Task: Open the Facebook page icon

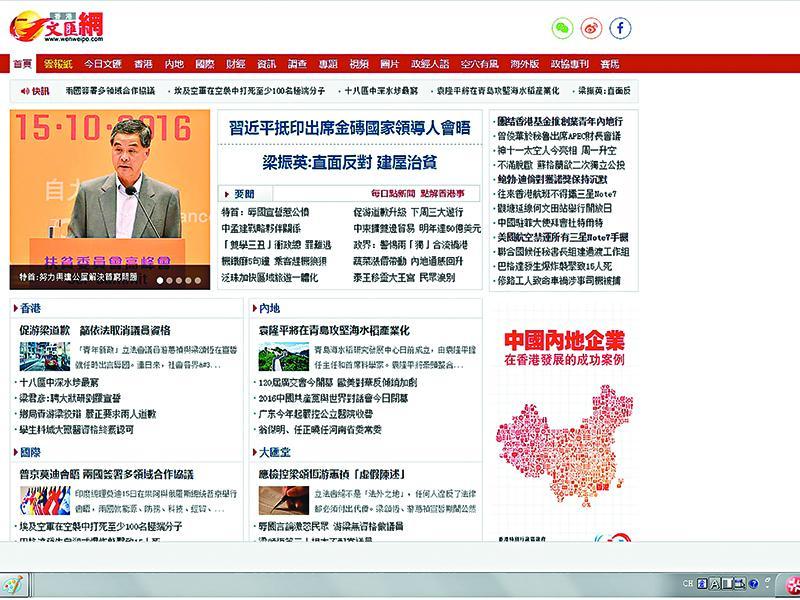Action: pos(621,28)
